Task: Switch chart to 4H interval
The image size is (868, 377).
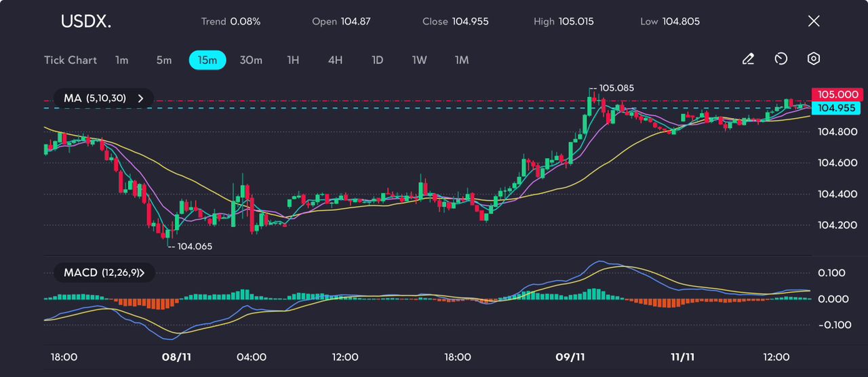Action: click(x=335, y=60)
